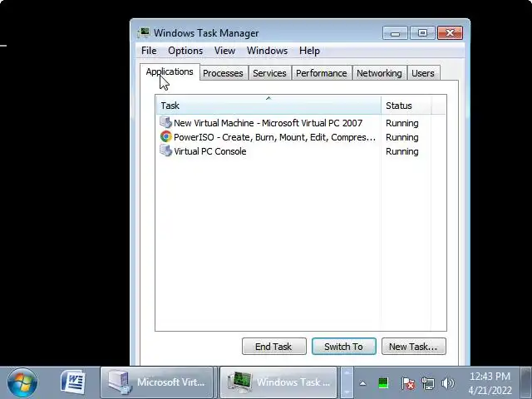Click the green CPU usage tray icon
The image size is (532, 399).
pos(383,383)
